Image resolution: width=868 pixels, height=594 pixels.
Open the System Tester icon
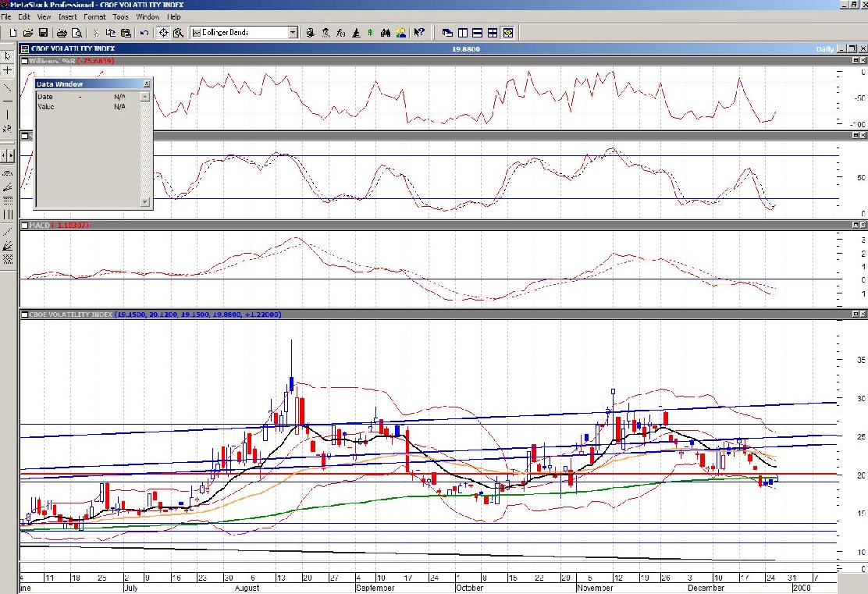pyautogui.click(x=325, y=33)
